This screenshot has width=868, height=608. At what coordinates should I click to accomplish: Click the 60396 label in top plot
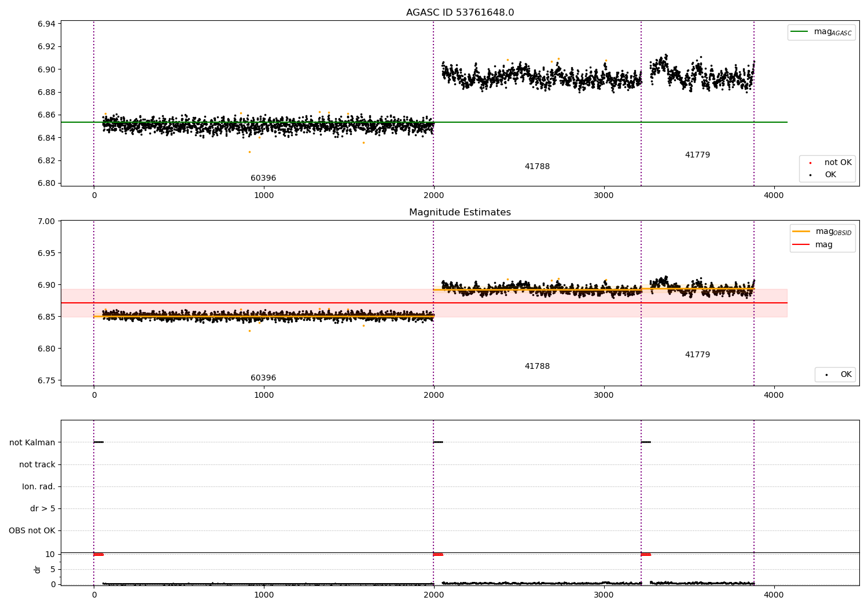[x=263, y=178]
